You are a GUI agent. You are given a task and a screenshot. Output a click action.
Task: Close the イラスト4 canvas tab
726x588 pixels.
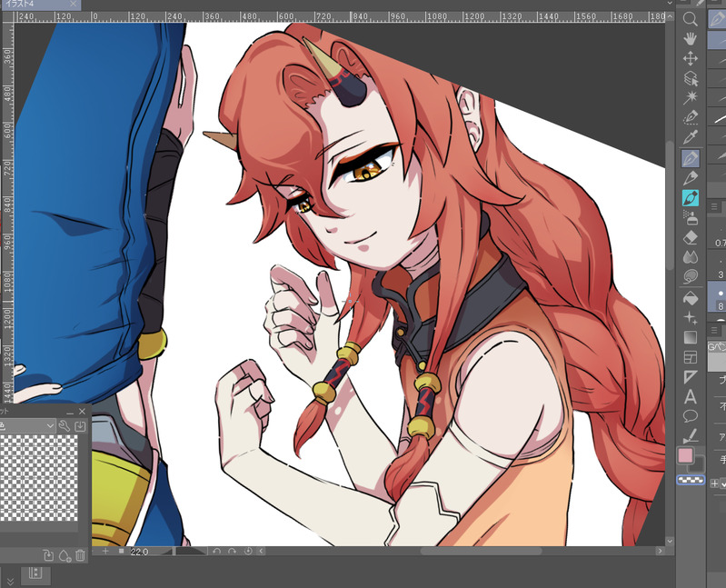click(x=74, y=4)
